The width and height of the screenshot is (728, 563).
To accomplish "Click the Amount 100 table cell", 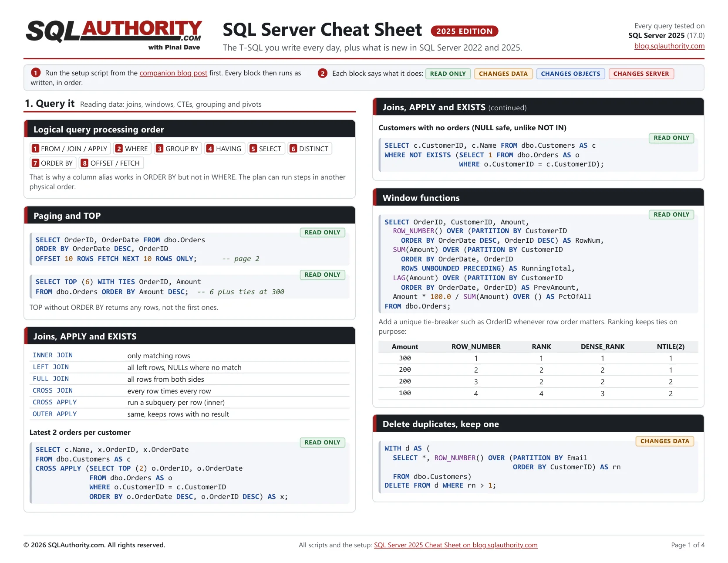I will pyautogui.click(x=405, y=393).
